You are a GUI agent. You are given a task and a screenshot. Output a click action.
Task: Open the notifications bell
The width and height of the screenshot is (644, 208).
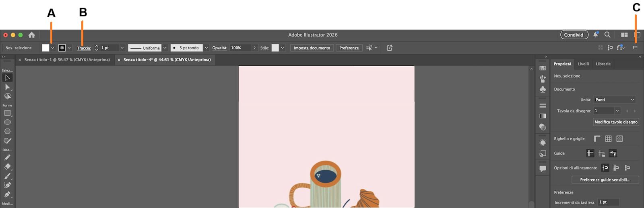point(595,35)
